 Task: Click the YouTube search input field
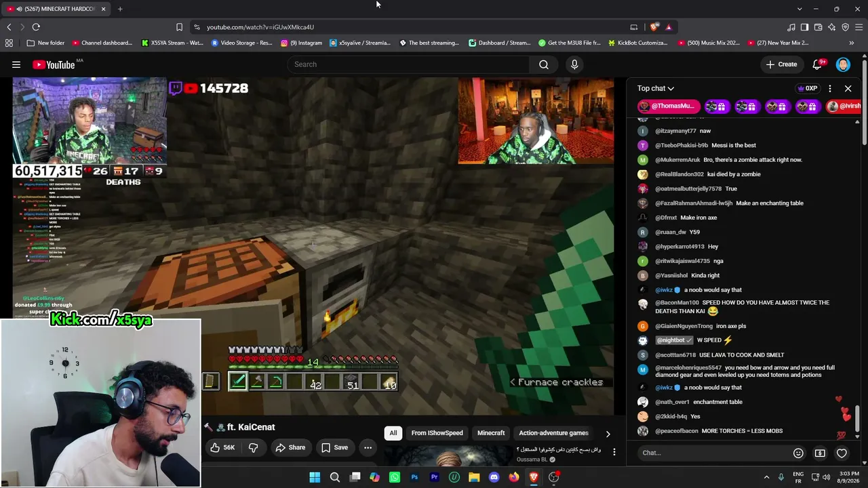[409, 64]
